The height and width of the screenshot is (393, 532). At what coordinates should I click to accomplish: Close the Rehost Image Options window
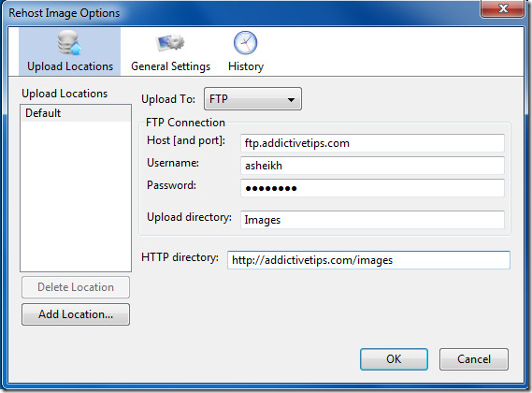(x=503, y=8)
